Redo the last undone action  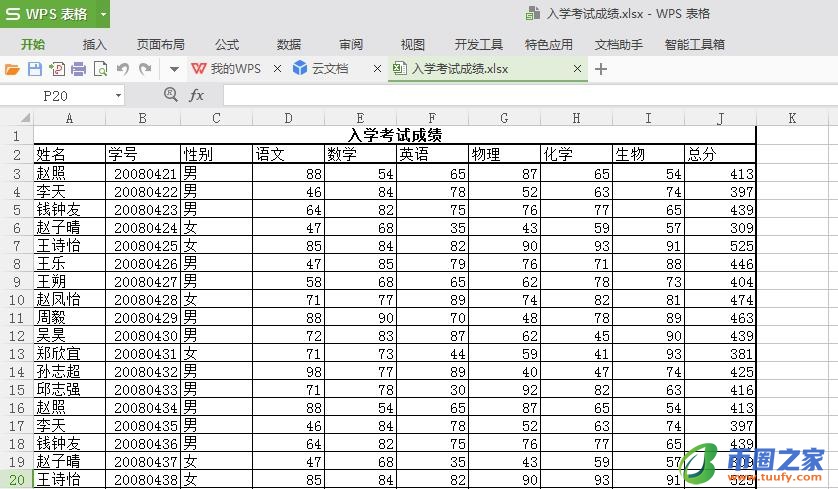coord(145,69)
